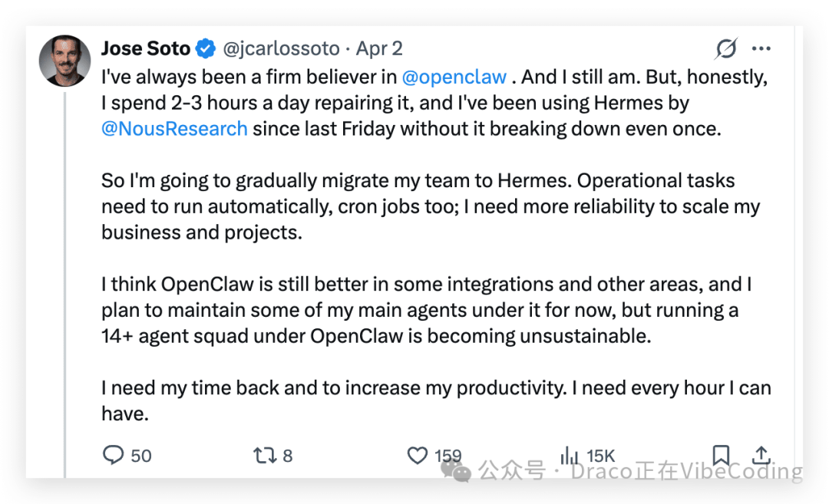829x504 pixels.
Task: Click the username Jose Soto
Action: (146, 48)
